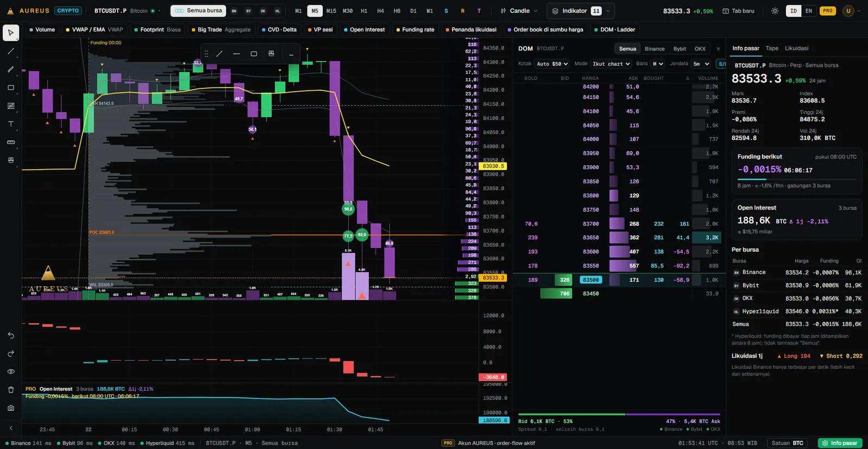Toggle the Funding rate indicator
Image resolution: width=868 pixels, height=449 pixels.
click(415, 30)
